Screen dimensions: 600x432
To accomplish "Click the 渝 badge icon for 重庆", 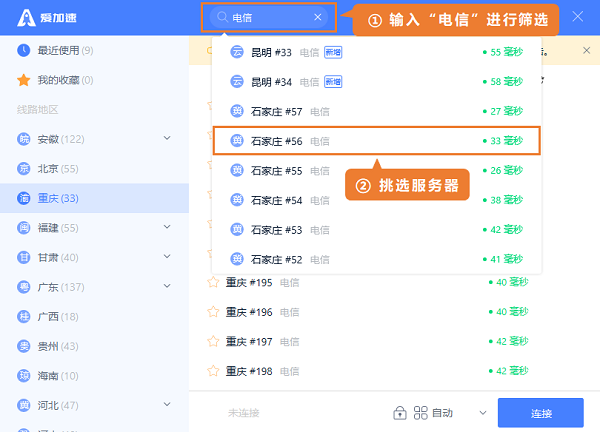I will (x=24, y=198).
